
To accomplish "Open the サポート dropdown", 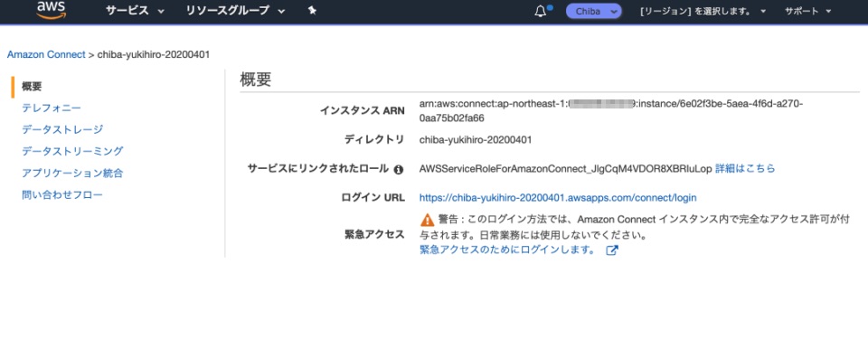I will pyautogui.click(x=807, y=11).
